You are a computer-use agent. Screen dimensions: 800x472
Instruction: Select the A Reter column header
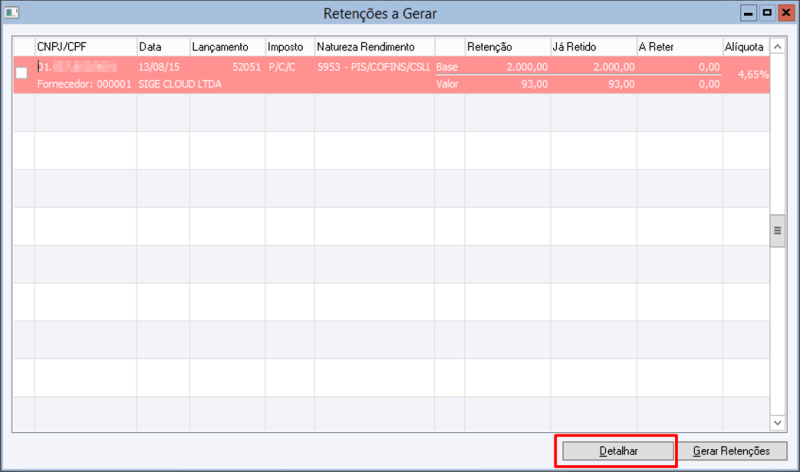(x=680, y=47)
